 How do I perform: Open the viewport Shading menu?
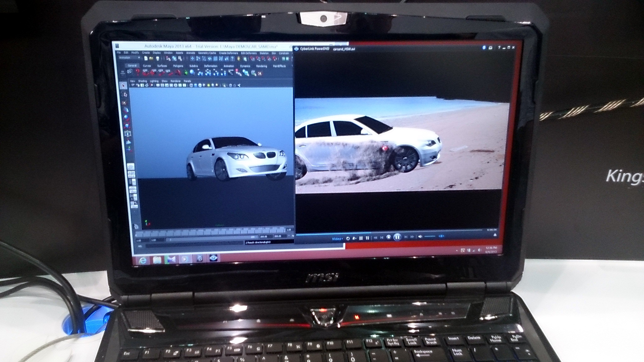(x=143, y=81)
